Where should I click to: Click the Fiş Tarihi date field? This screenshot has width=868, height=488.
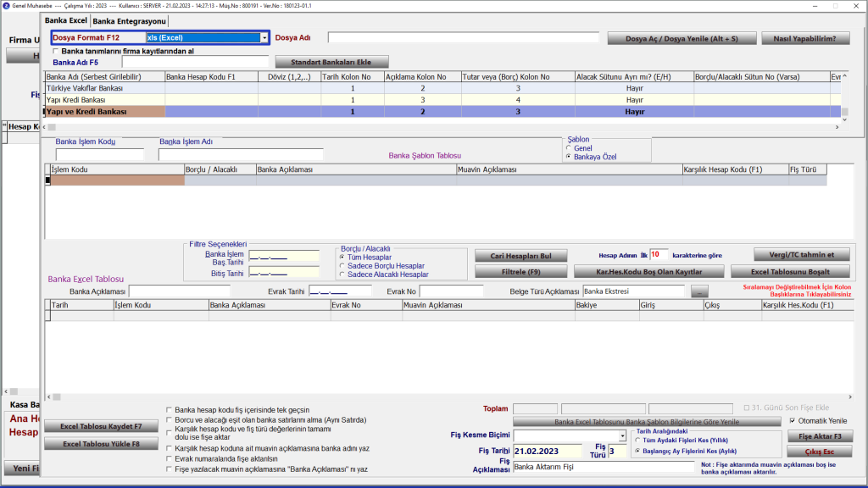tap(548, 452)
